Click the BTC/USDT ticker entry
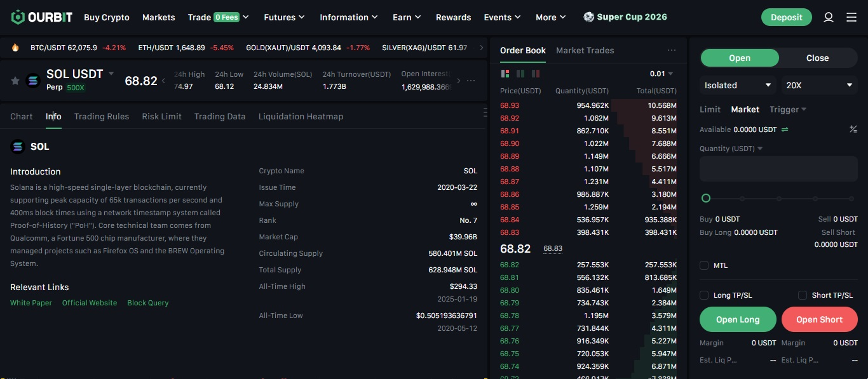The height and width of the screenshot is (379, 868). tap(78, 48)
